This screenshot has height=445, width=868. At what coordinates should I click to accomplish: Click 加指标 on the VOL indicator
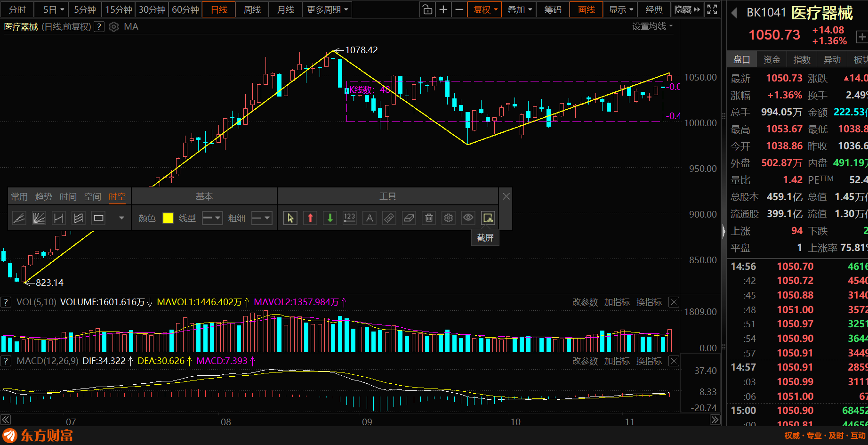click(x=617, y=302)
